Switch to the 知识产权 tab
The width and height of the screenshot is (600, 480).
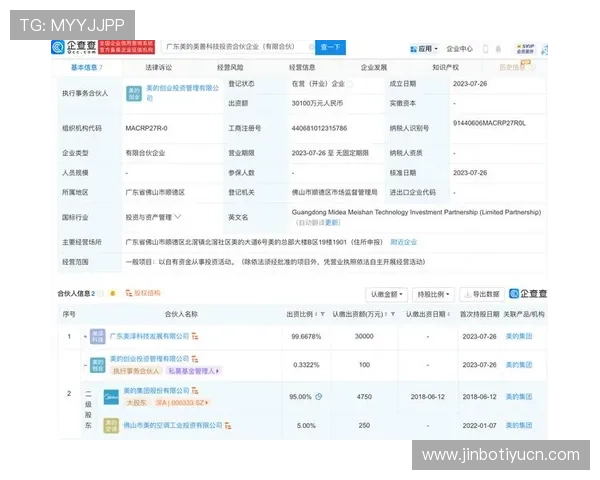[445, 67]
